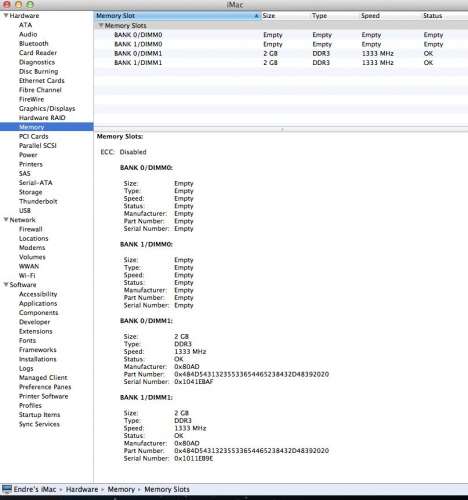Open Audio in the sidebar
This screenshot has height=500, width=468.
pyautogui.click(x=28, y=34)
